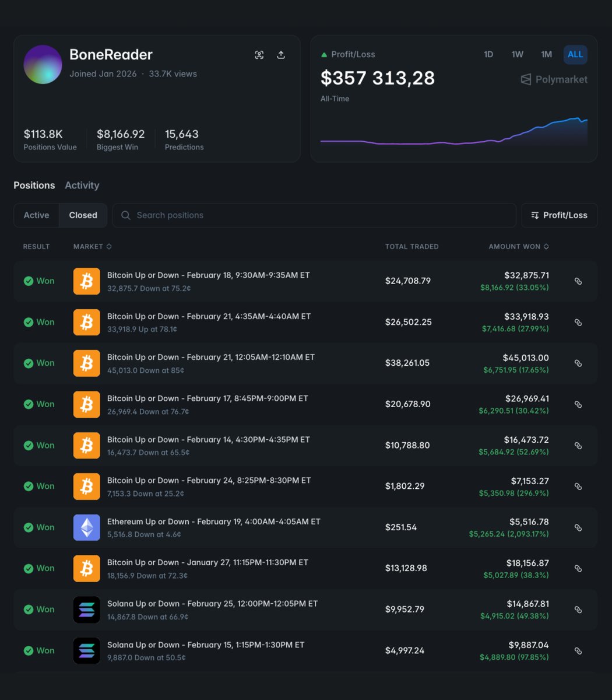This screenshot has height=700, width=612.
Task: Click the $5,265.24 (2,093.17%) profit text
Action: point(509,534)
